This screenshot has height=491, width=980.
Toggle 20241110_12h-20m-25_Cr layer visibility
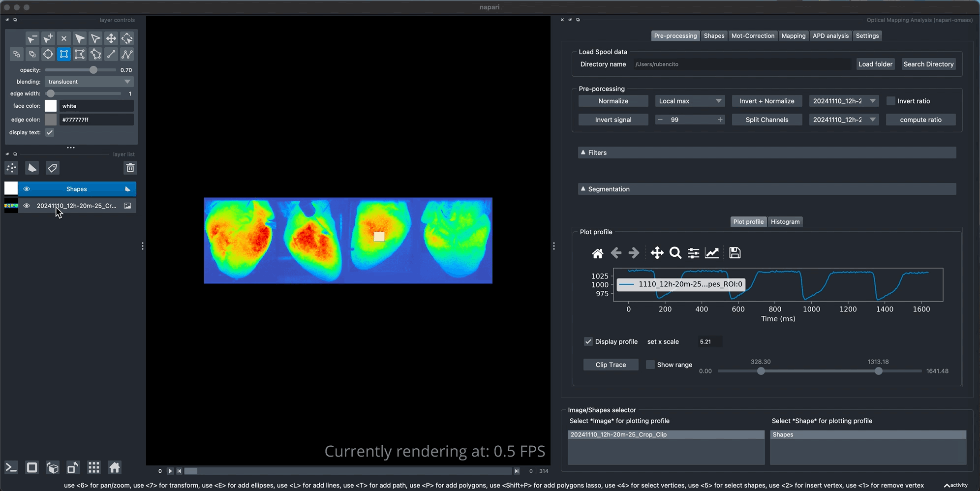coord(27,206)
